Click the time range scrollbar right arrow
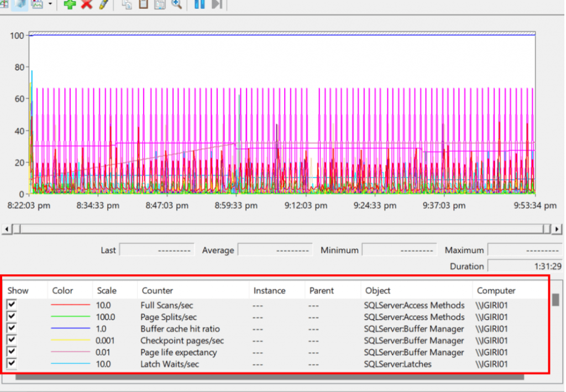Viewport: 566px width, 392px height. click(x=557, y=229)
